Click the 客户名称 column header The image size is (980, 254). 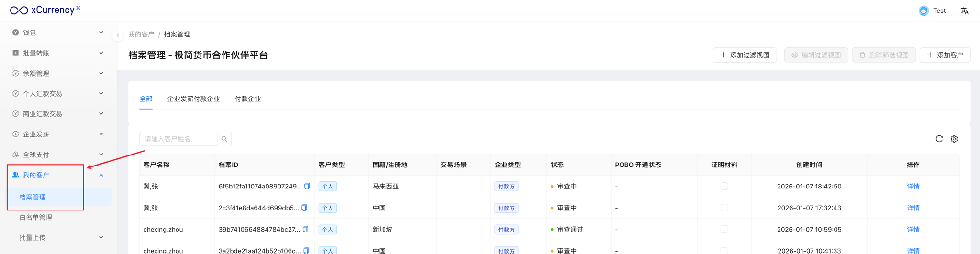pos(156,165)
